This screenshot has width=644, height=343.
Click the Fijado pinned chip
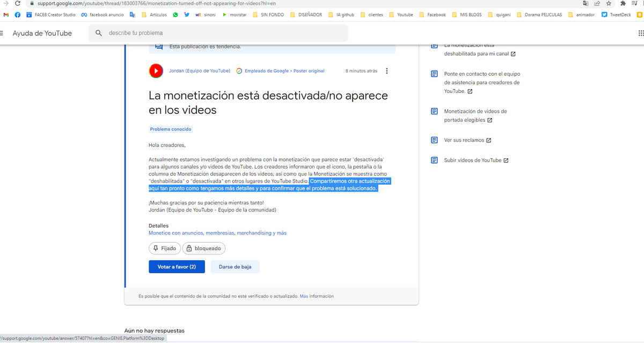(164, 249)
